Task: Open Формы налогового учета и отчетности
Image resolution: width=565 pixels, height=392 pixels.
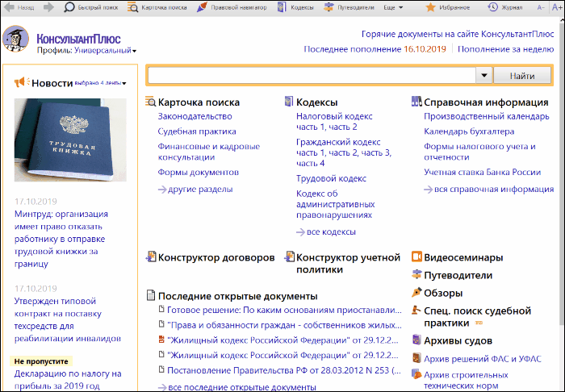Action: (479, 152)
